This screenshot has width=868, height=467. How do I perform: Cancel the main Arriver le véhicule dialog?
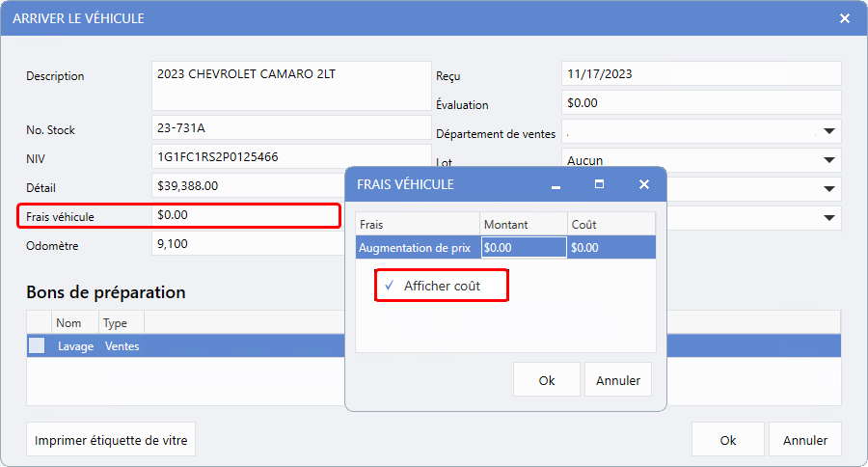tap(804, 440)
